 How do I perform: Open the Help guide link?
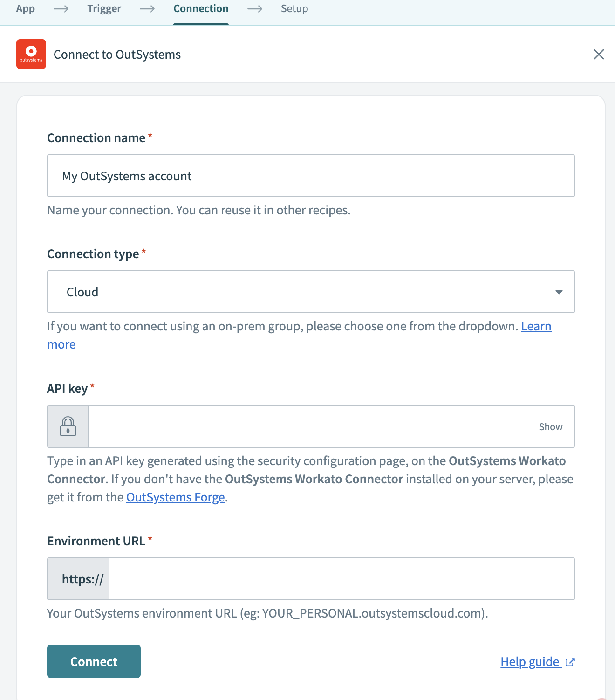[x=530, y=662]
